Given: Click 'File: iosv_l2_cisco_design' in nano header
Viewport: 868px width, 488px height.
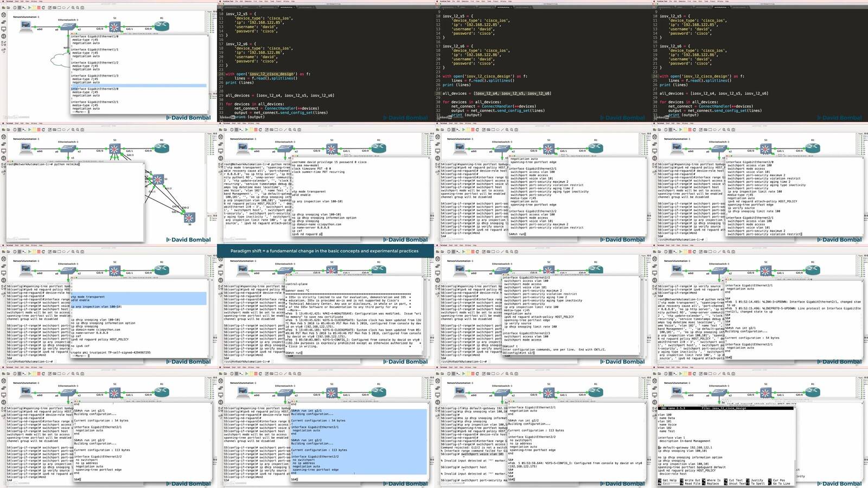Looking at the screenshot, I should [724, 408].
